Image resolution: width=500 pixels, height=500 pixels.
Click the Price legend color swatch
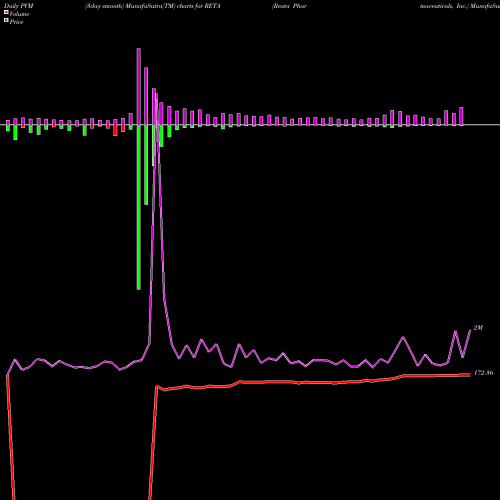coord(6,21)
